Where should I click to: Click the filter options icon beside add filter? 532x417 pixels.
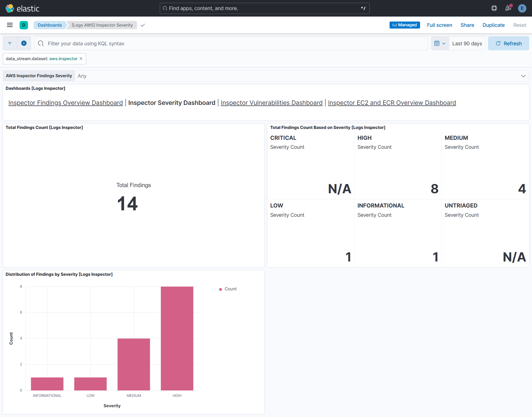(x=10, y=43)
